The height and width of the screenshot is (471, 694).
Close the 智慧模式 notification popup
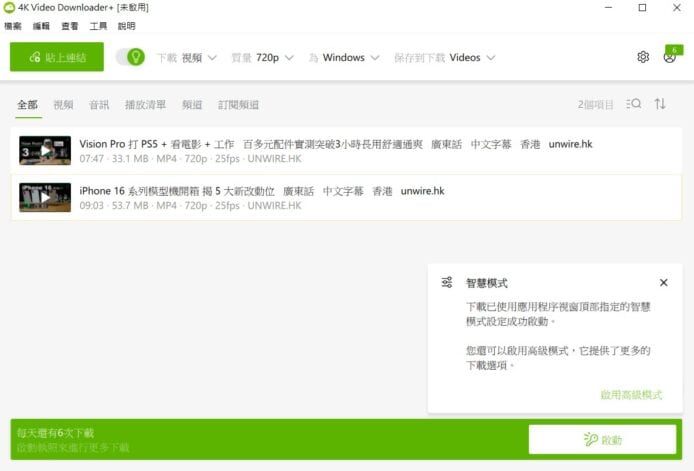663,282
